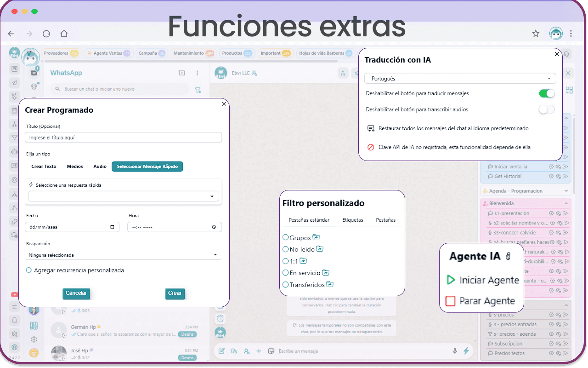Screen dimensions: 588x368
Task: Open the Reaparición dropdown showing Ninguna seleccionada
Action: pos(123,254)
